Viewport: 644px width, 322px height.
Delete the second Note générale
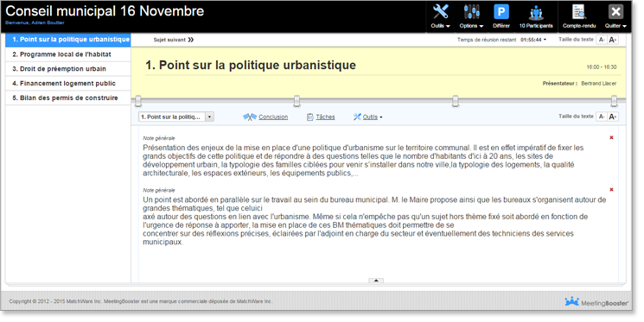point(611,190)
